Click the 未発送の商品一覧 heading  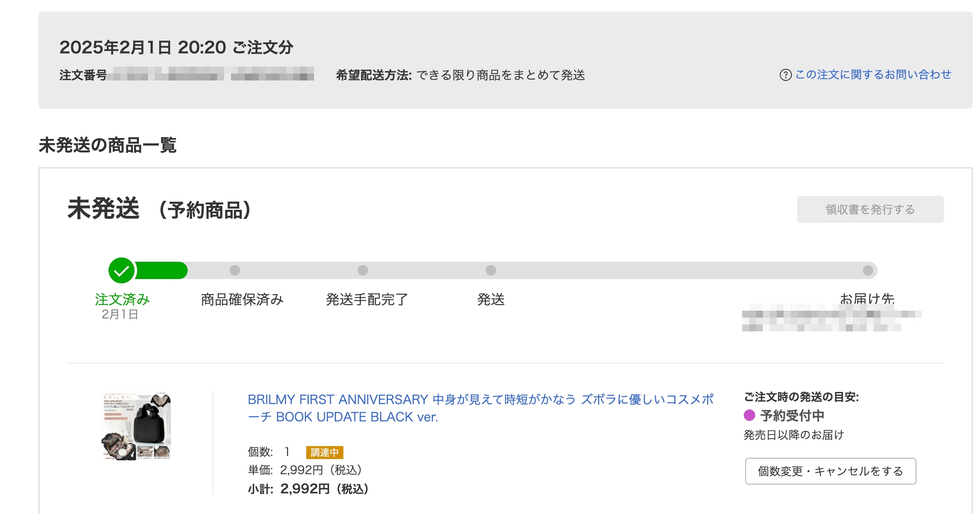(x=108, y=145)
